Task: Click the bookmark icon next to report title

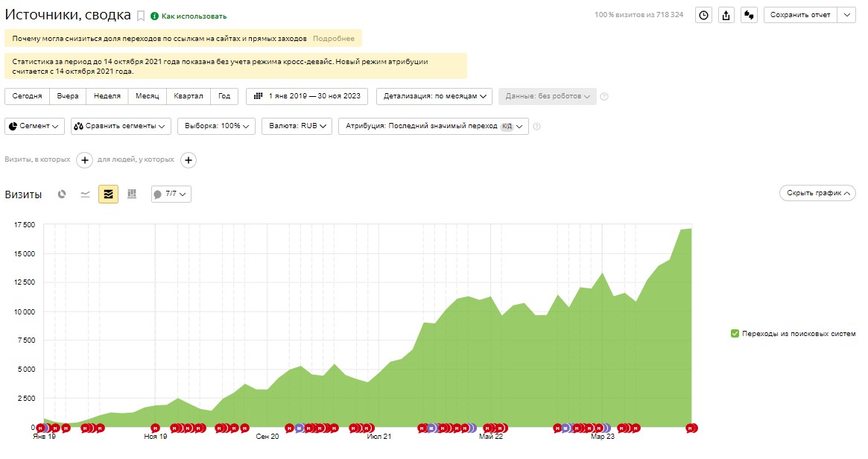Action: point(141,16)
